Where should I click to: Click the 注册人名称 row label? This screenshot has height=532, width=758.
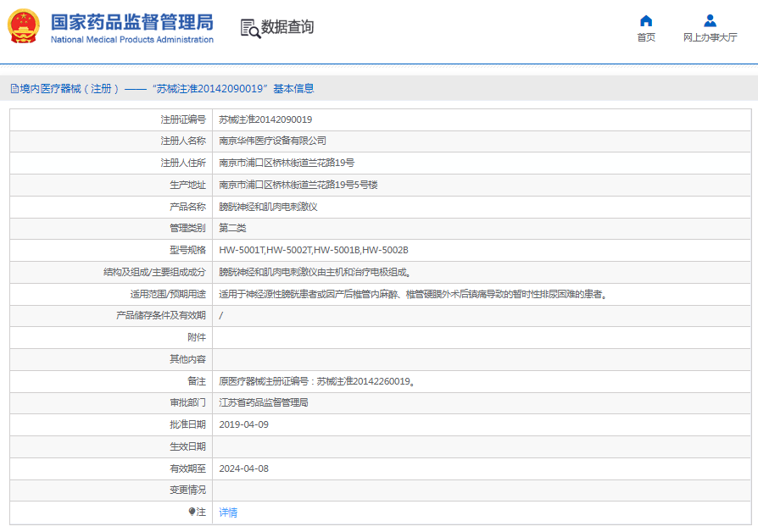[x=183, y=141]
